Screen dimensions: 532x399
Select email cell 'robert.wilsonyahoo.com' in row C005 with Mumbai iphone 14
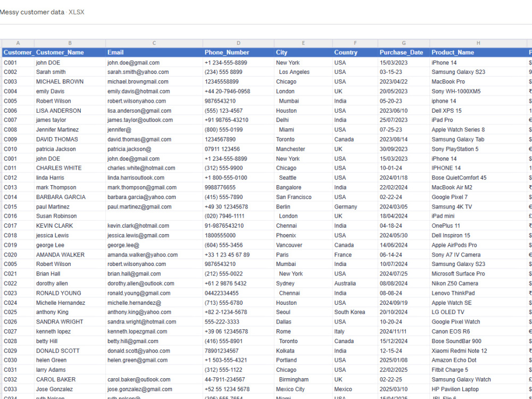[x=154, y=101]
